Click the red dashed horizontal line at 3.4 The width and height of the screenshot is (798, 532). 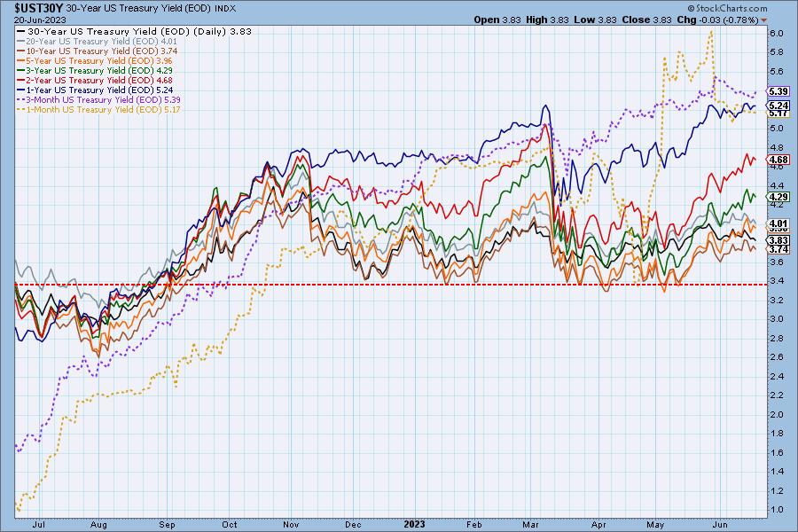(x=390, y=284)
